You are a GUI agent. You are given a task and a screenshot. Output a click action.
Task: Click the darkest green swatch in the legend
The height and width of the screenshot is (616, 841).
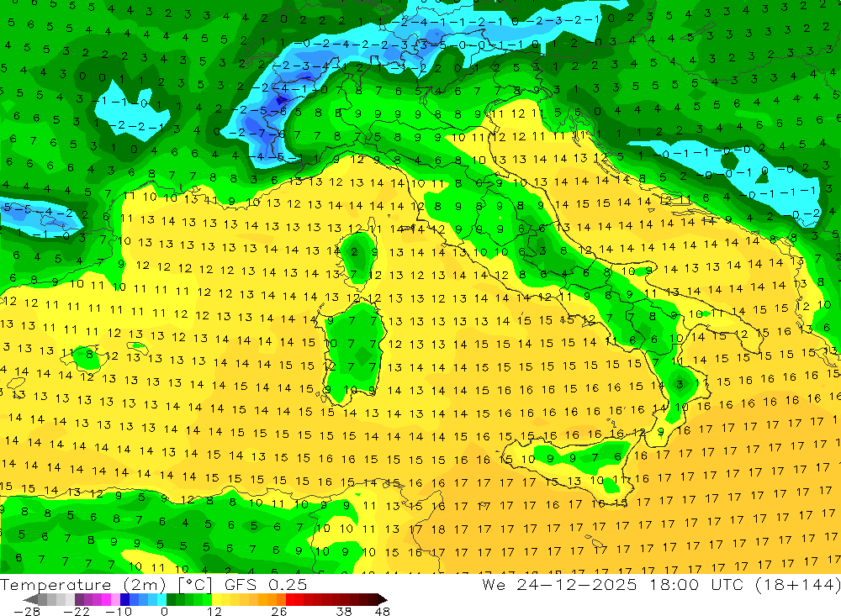pos(171,599)
